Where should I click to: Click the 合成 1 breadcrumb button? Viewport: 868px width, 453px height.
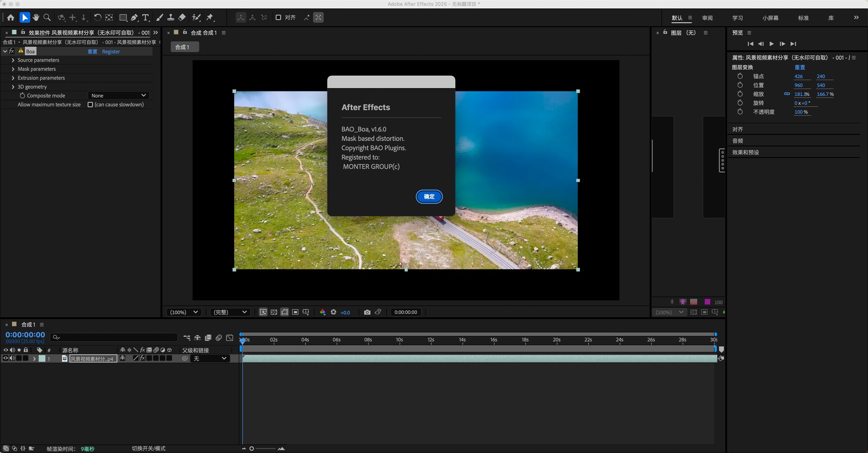click(x=184, y=47)
